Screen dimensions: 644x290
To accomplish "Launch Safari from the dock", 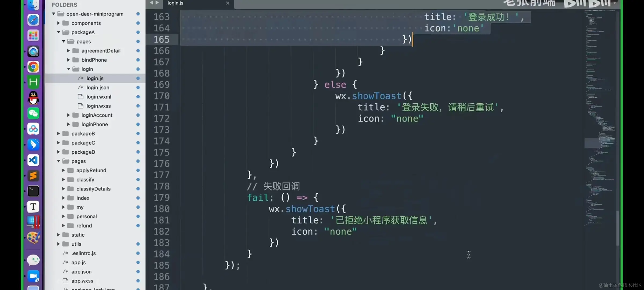I will pos(33,20).
